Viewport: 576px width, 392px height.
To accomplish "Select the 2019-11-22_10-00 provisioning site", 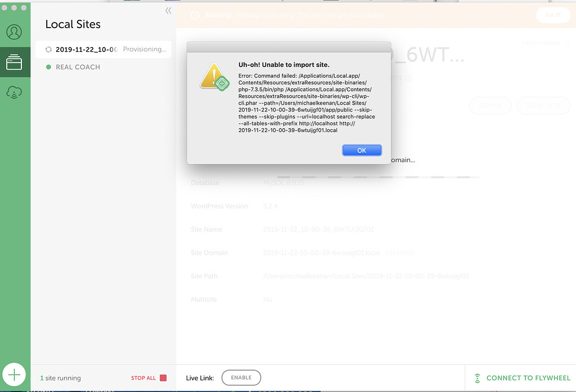I will point(103,49).
